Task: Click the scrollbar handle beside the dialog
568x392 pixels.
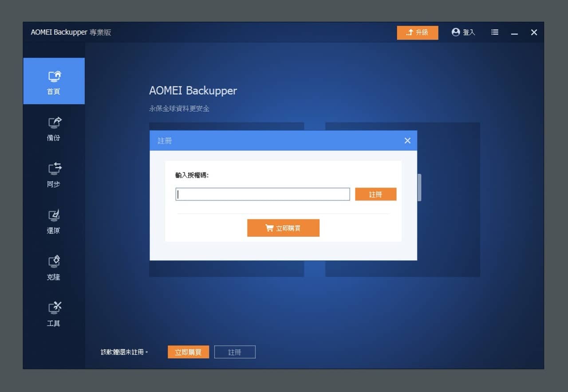Action: click(419, 187)
